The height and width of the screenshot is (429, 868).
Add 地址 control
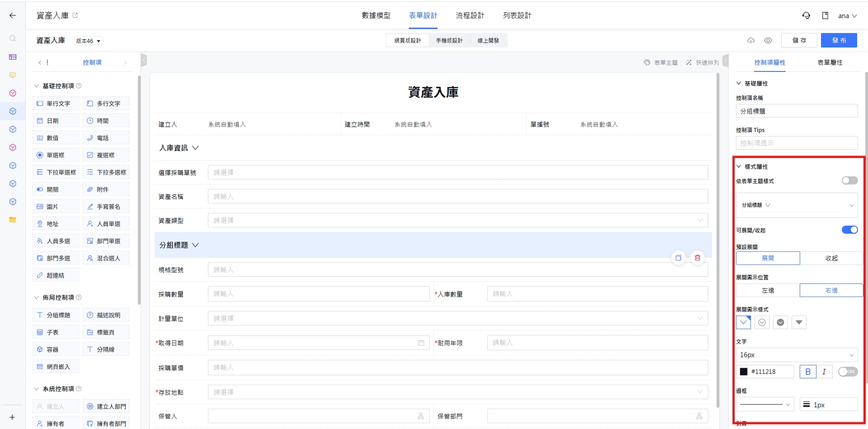(56, 224)
